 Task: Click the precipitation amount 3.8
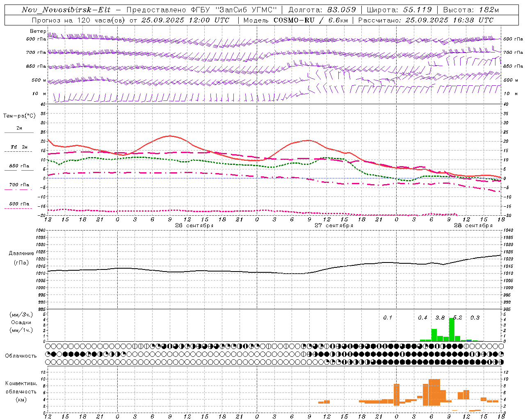tap(440, 318)
